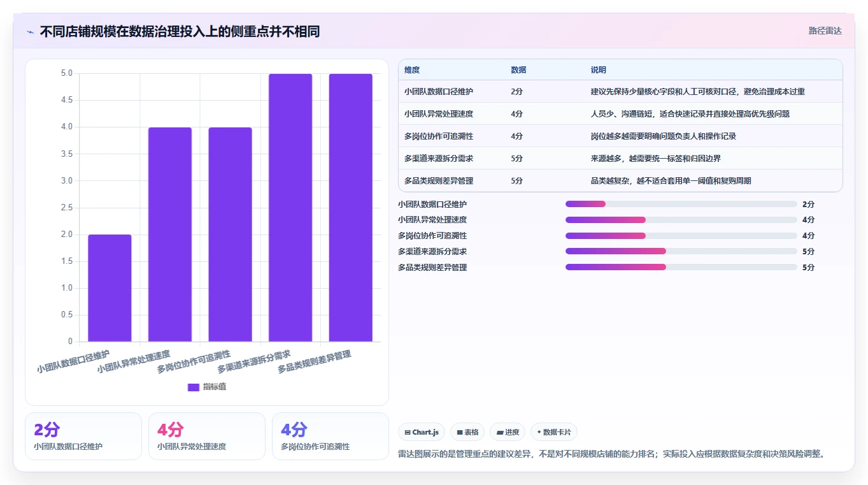
Task: Click 2分 in the table's 数据 column
Action: pyautogui.click(x=516, y=92)
